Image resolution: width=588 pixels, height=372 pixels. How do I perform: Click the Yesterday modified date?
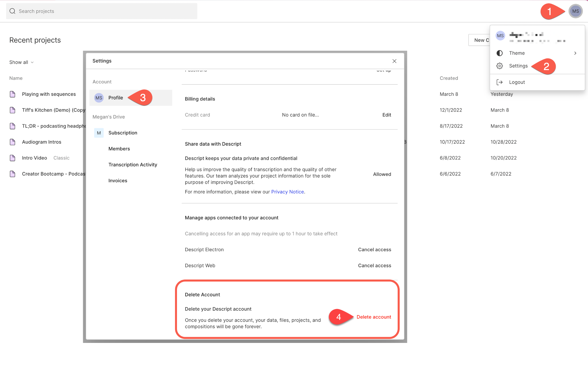pos(502,94)
